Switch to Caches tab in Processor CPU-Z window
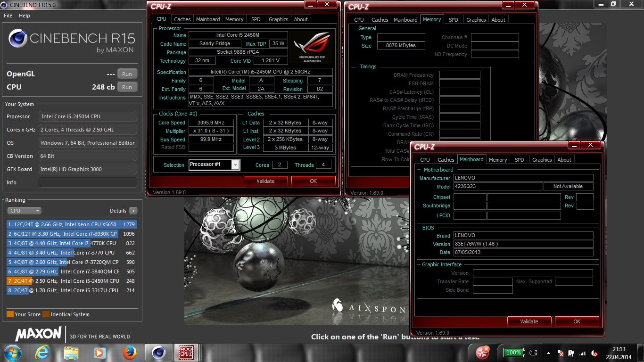644x362 pixels. pyautogui.click(x=182, y=19)
